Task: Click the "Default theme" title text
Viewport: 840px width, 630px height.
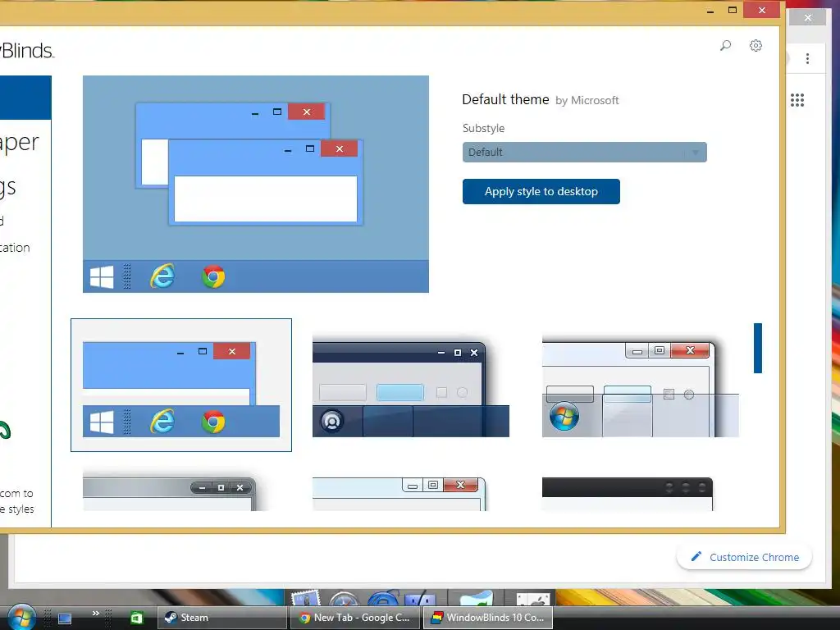Action: coord(505,99)
